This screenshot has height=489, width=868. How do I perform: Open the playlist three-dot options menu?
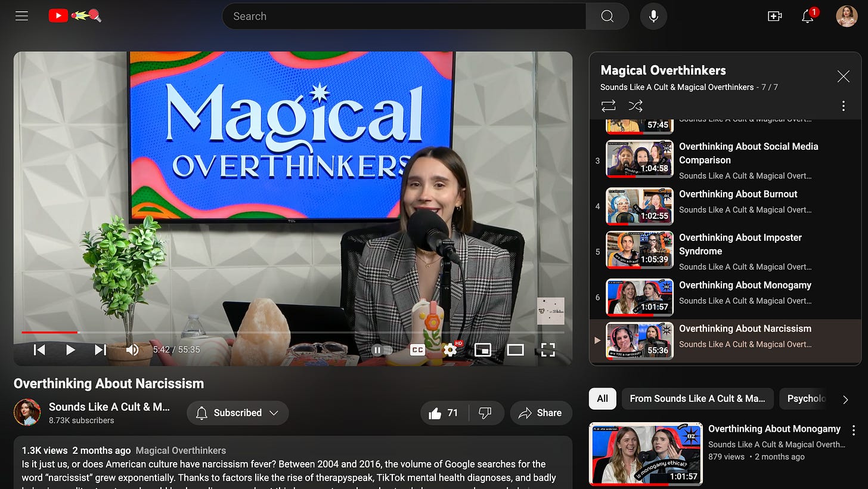843,106
